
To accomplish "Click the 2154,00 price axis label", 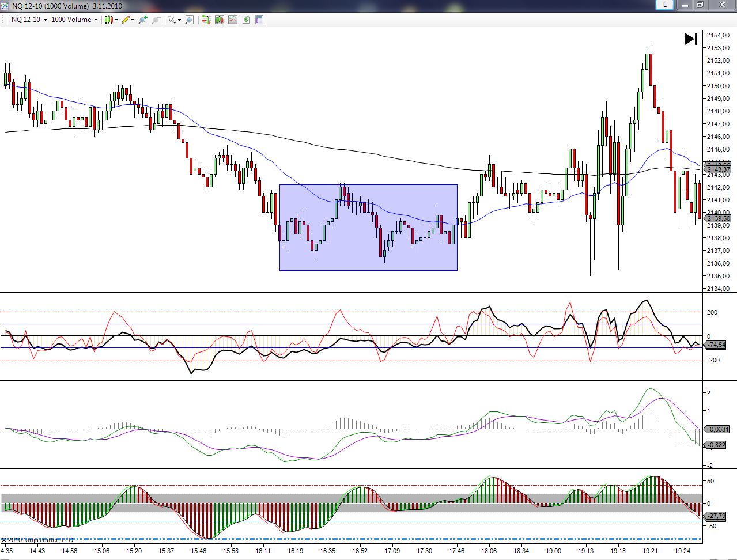I will click(x=719, y=35).
